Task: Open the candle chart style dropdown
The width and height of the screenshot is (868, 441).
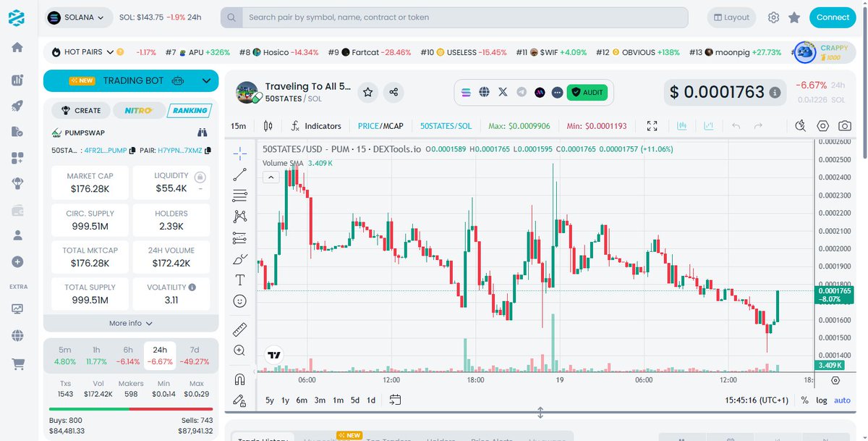Action: coord(268,126)
